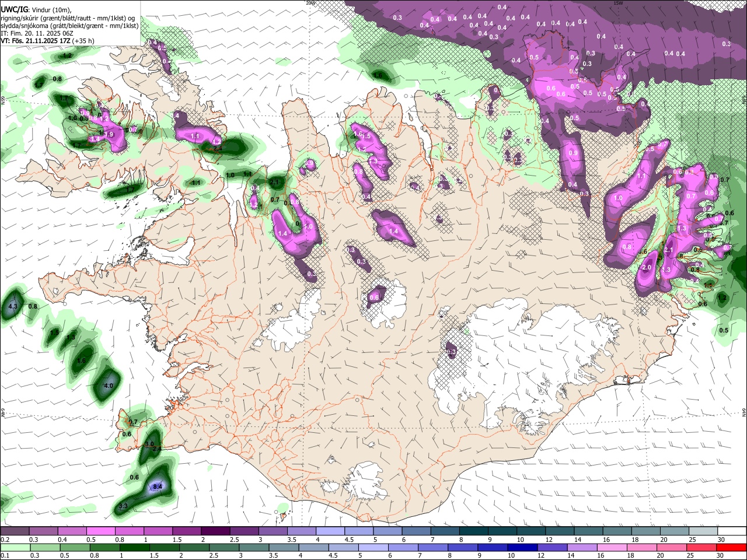747x560 pixels.
Task: Click the 4.3 precipitation value off the west coast
Action: point(13,306)
